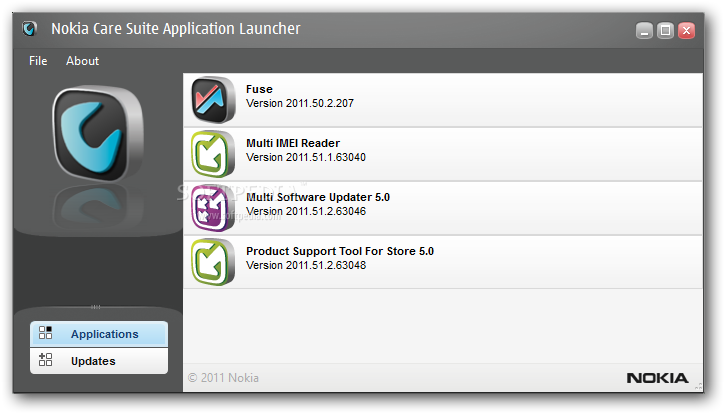Image resolution: width=725 pixels, height=414 pixels.
Task: Open the File menu
Action: point(38,61)
